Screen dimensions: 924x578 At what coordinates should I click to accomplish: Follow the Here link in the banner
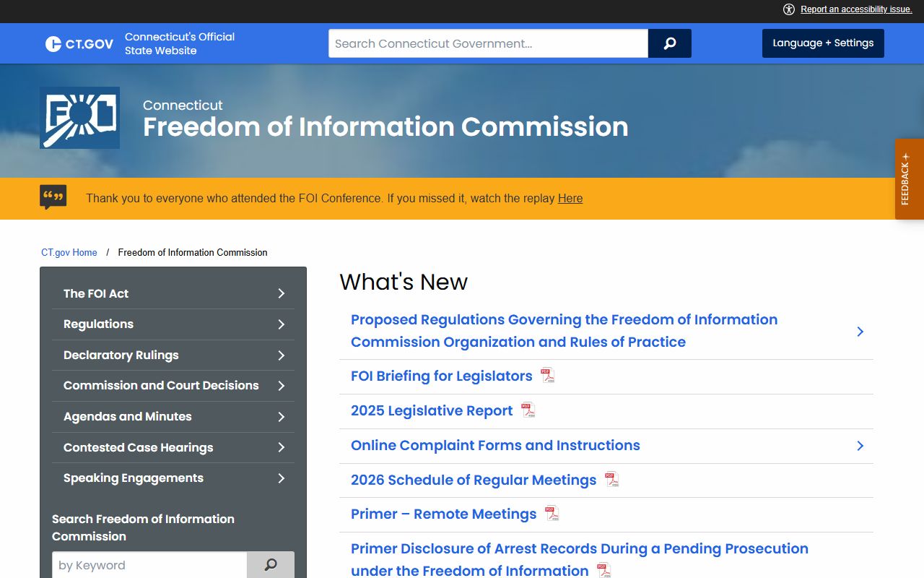click(570, 198)
